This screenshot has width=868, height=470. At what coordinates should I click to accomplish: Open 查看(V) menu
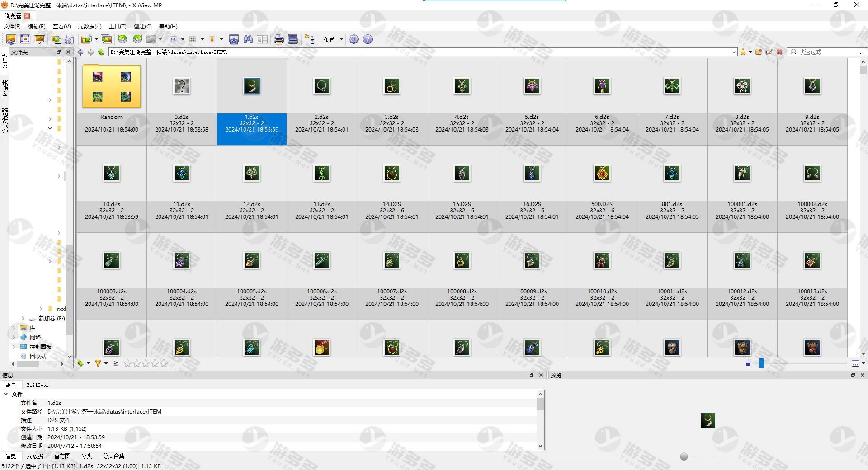[x=61, y=27]
